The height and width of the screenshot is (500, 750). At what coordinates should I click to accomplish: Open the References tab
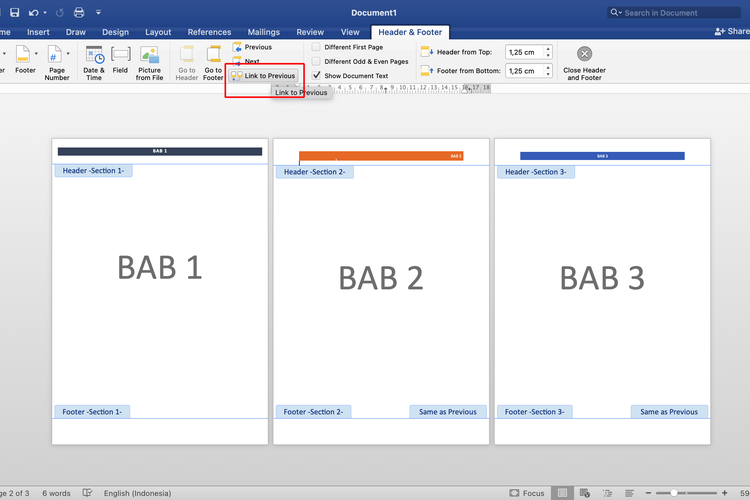coord(209,32)
